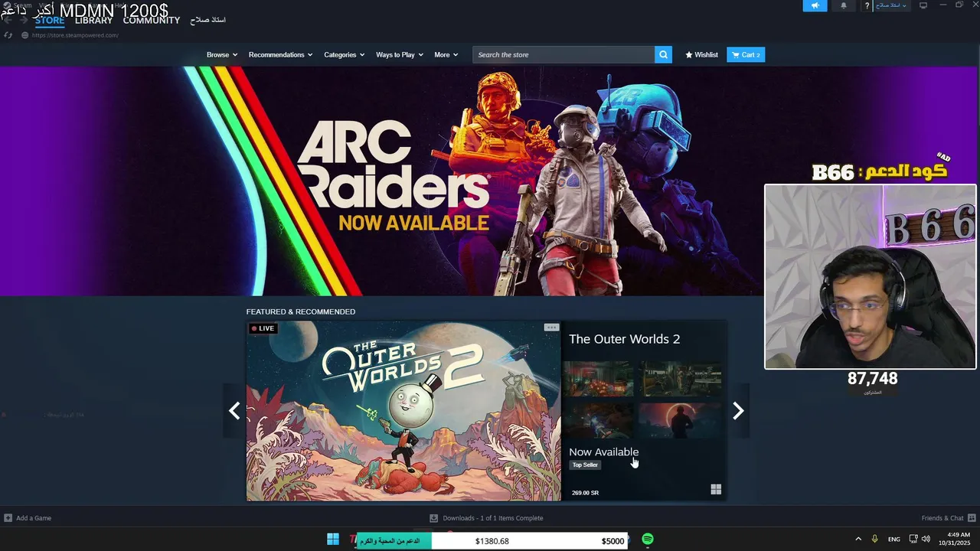The height and width of the screenshot is (551, 980).
Task: Open the COMMUNITY tab
Action: [152, 21]
